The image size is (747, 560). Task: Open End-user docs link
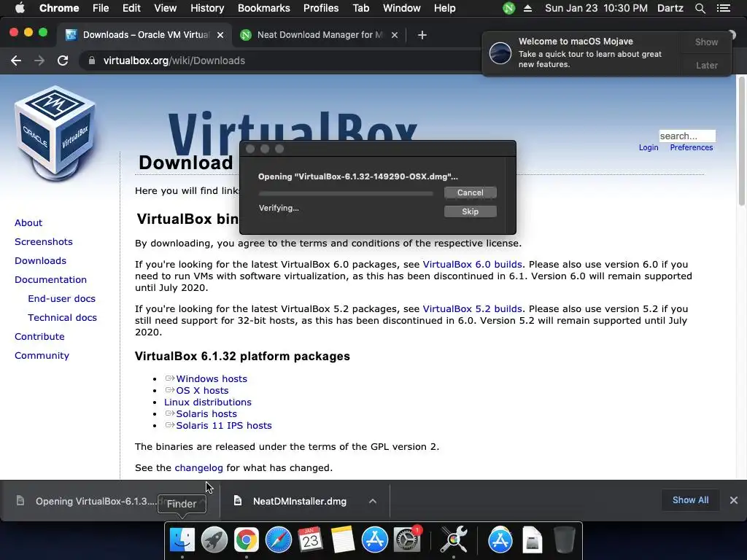click(61, 298)
